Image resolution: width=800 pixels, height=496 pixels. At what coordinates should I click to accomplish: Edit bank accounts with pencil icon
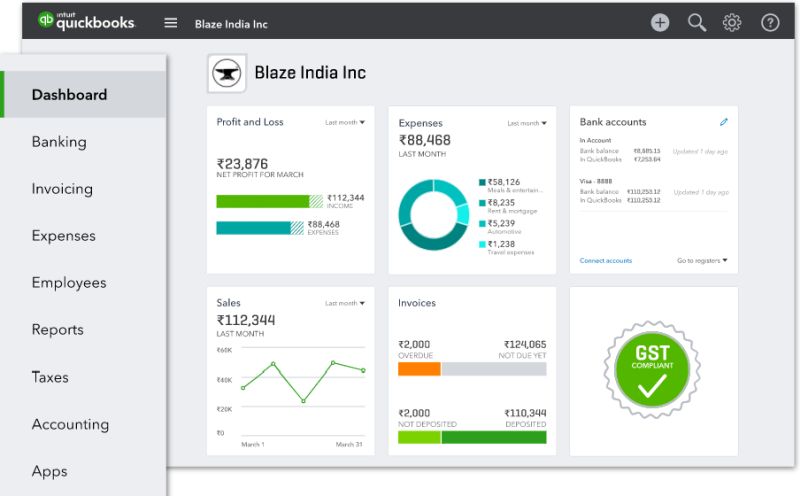723,122
